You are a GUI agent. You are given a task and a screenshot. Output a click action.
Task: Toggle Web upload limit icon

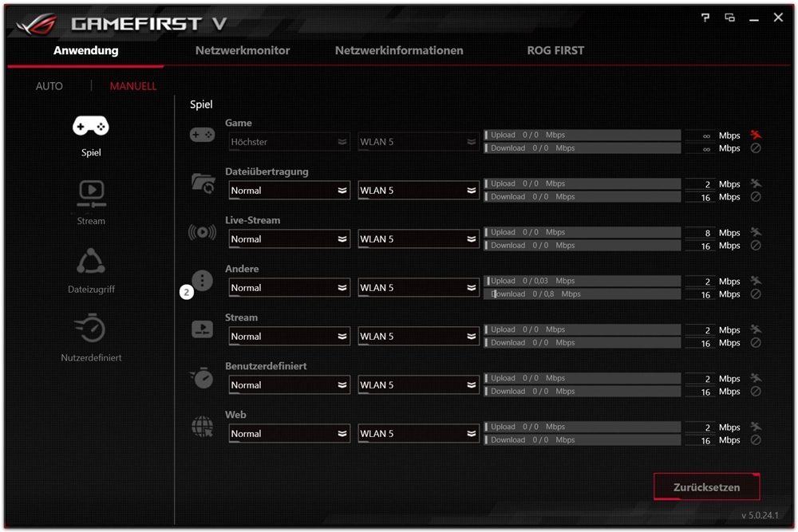point(756,427)
